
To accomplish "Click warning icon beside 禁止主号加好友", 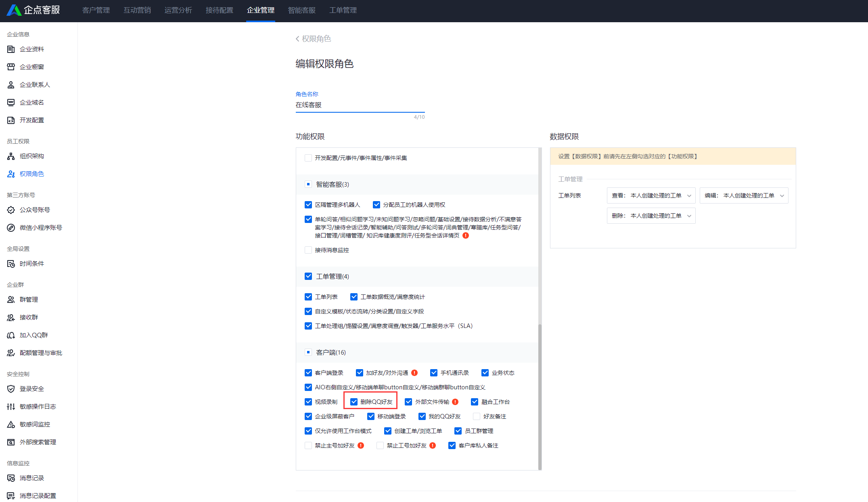I will pos(361,445).
